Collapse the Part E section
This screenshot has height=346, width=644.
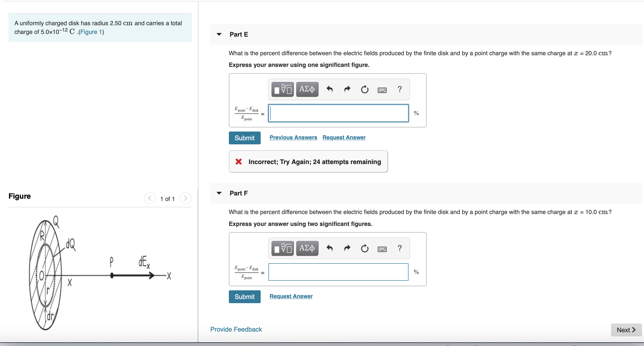pyautogui.click(x=219, y=34)
